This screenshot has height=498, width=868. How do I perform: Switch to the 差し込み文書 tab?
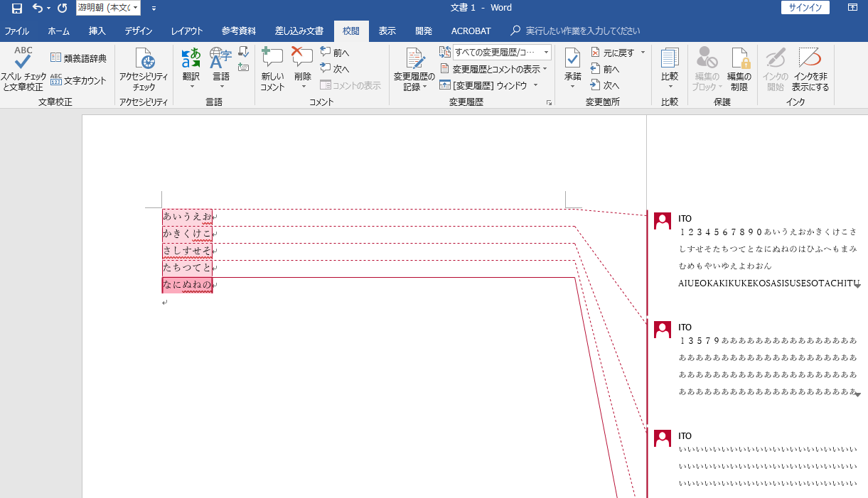coord(299,31)
